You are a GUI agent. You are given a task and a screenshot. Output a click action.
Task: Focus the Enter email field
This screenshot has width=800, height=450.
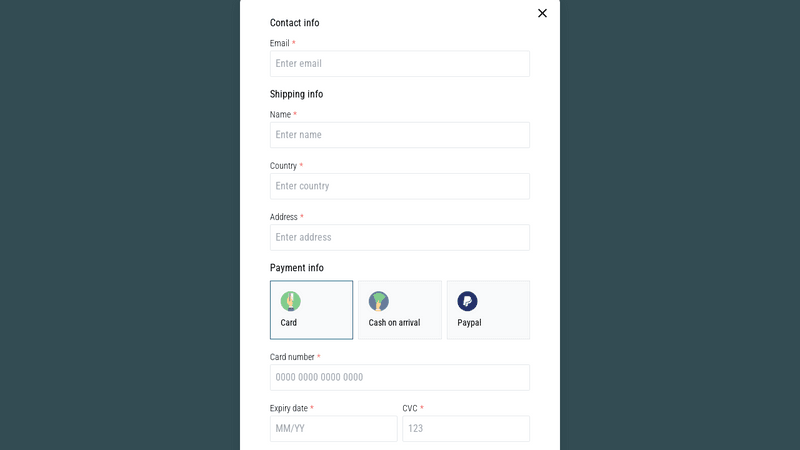pyautogui.click(x=399, y=64)
